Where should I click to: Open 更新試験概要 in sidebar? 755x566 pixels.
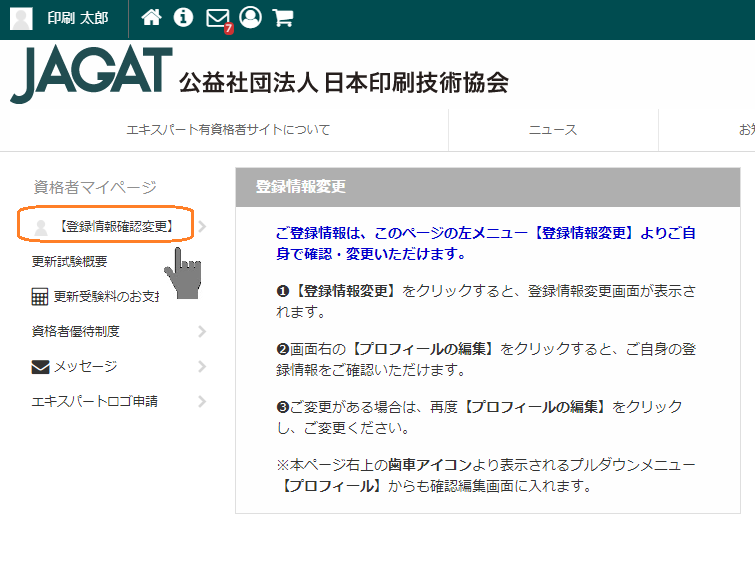tap(69, 262)
